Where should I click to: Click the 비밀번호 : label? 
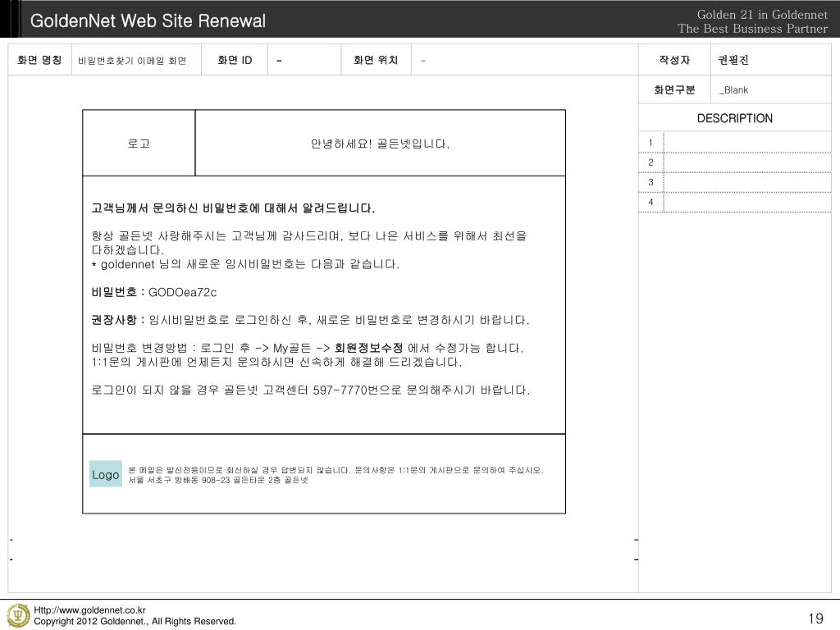[x=118, y=292]
